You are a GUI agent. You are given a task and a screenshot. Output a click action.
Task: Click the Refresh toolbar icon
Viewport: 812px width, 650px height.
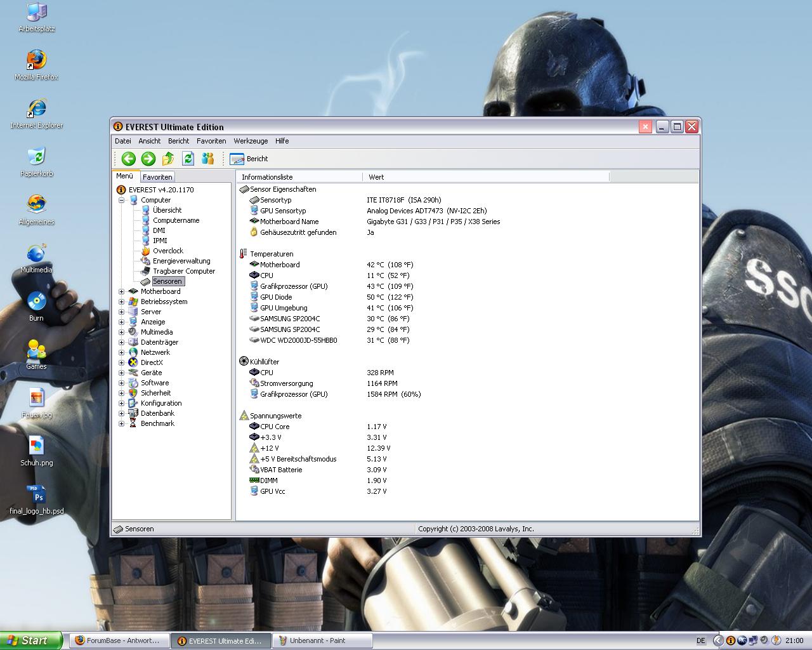pos(188,159)
